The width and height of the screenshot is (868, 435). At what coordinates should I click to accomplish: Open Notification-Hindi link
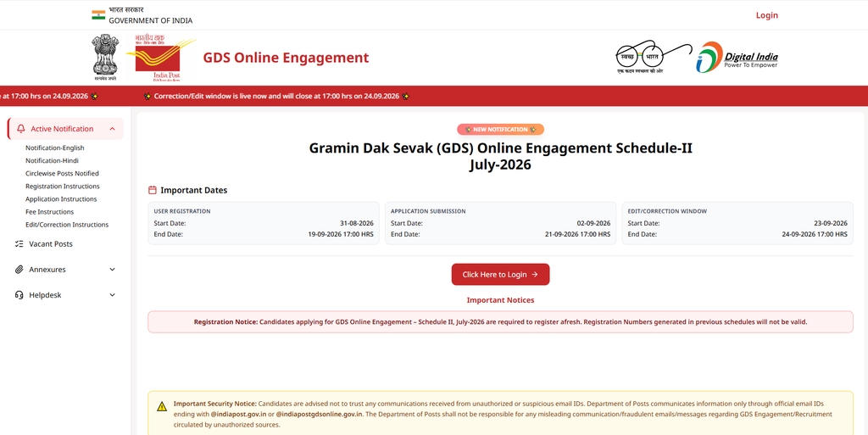[52, 161]
